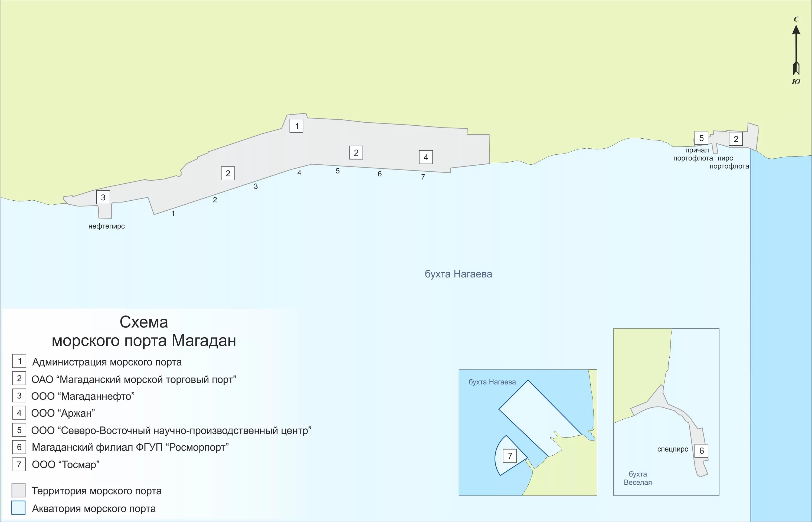The height and width of the screenshot is (522, 812).
Task: Click map marker 4 on port territory
Action: tap(426, 157)
